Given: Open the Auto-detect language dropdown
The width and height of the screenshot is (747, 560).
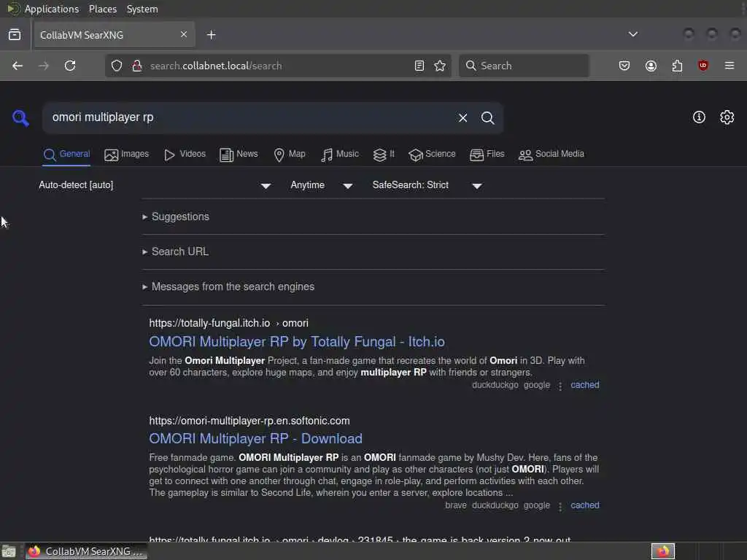Looking at the screenshot, I should click(x=155, y=185).
